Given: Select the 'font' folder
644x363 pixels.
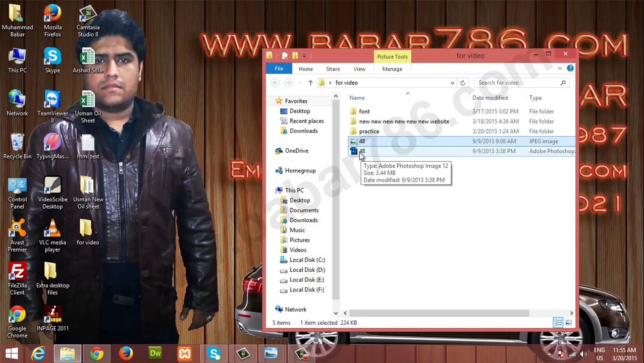Looking at the screenshot, I should tap(364, 111).
